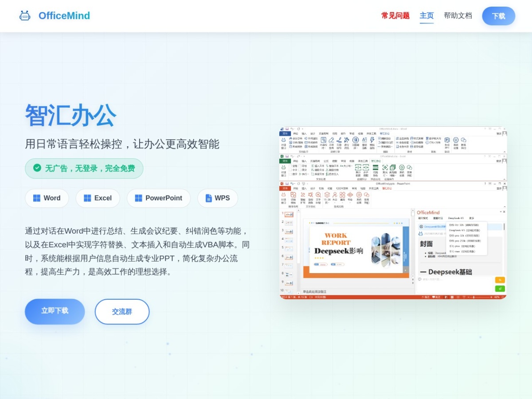Open the 文件 tab in PowerPoint window
The image size is (532, 399).
click(x=285, y=188)
